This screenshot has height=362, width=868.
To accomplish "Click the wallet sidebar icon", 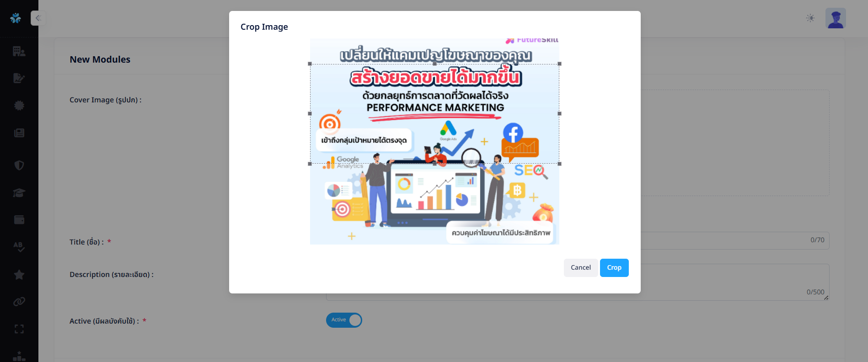I will [x=19, y=220].
